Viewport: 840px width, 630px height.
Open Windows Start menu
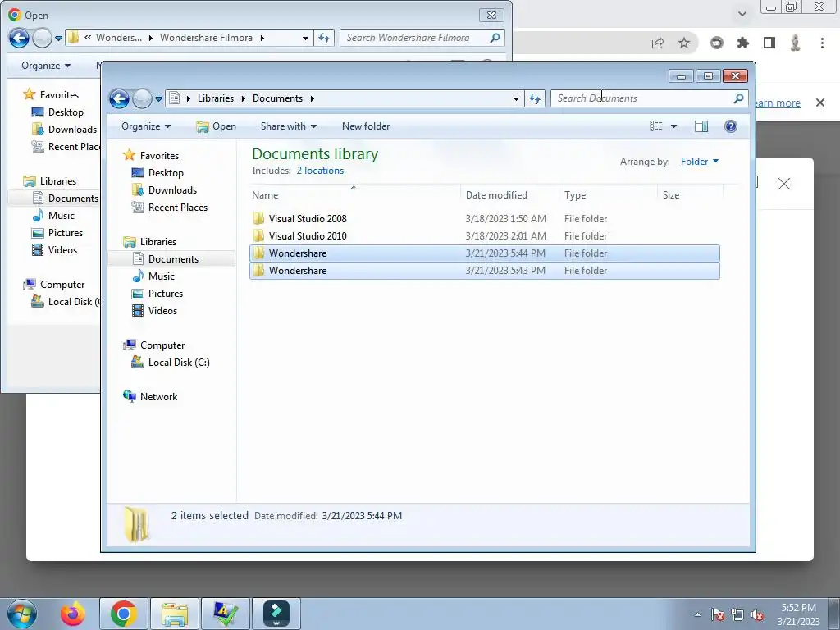[x=21, y=614]
